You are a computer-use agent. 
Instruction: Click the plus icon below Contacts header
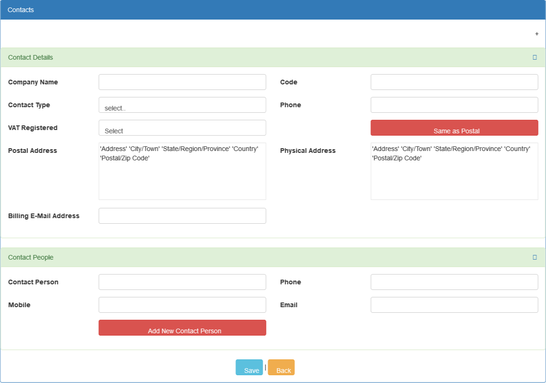(x=537, y=34)
